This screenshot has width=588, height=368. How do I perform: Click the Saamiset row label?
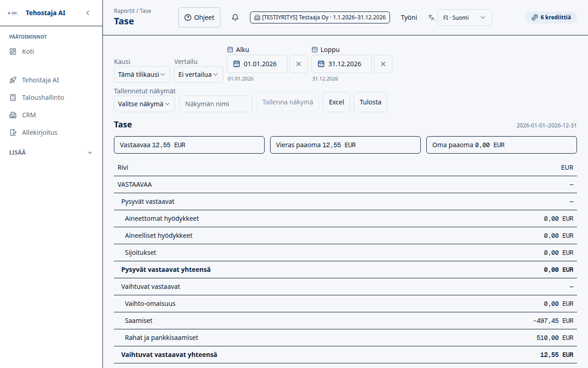[x=139, y=321]
